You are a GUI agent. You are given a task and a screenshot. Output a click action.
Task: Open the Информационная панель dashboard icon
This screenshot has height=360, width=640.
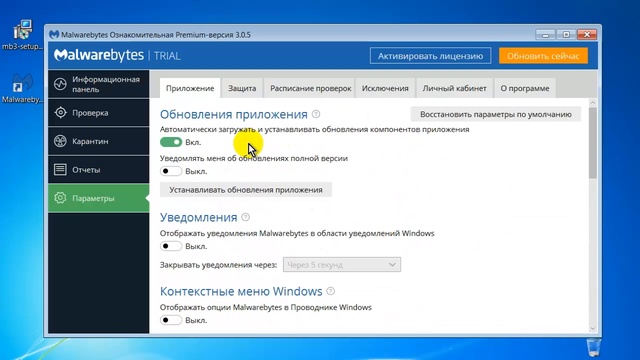60,84
